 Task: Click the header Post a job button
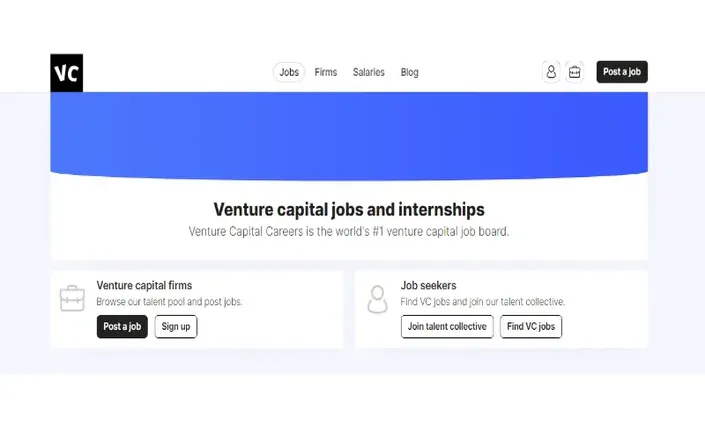point(622,72)
